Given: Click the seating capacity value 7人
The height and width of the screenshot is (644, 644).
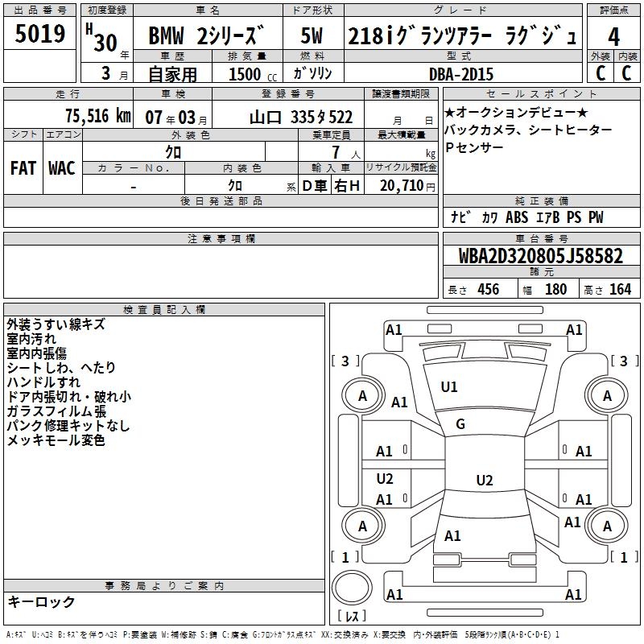Looking at the screenshot, I should (346, 153).
